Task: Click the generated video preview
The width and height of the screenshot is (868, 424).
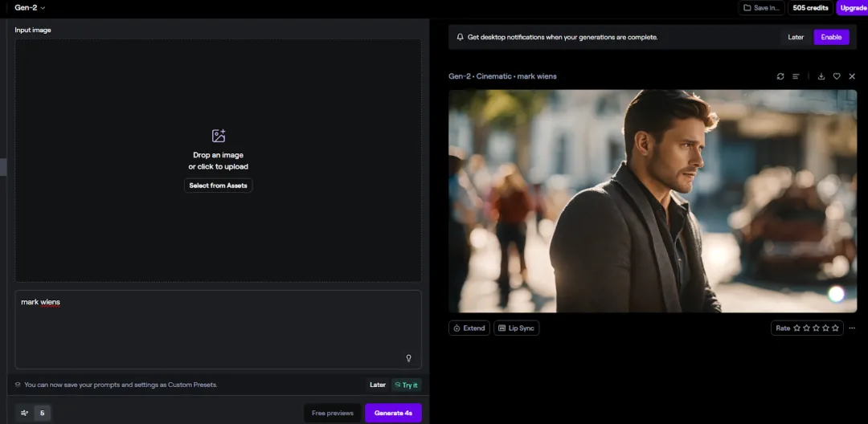Action: (x=653, y=202)
